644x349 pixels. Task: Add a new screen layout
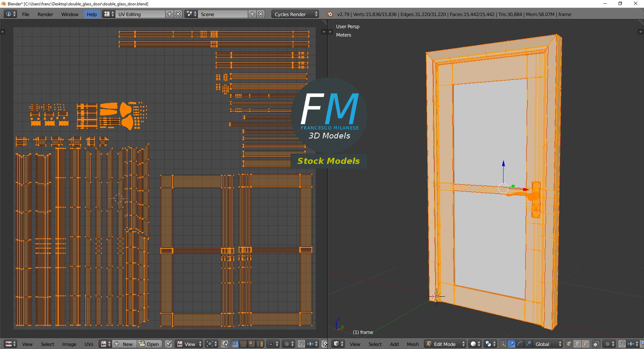click(x=170, y=14)
